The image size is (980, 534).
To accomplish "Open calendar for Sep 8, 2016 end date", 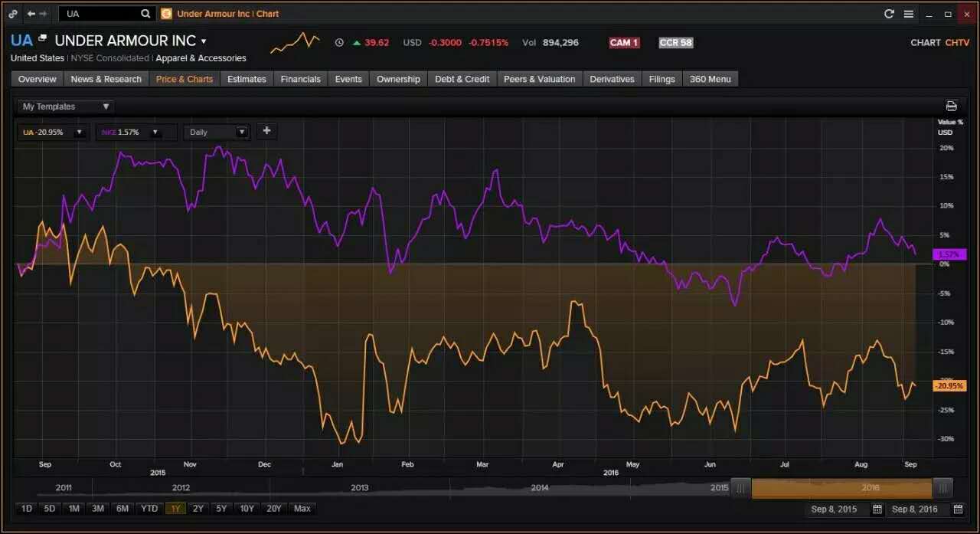I will point(958,509).
